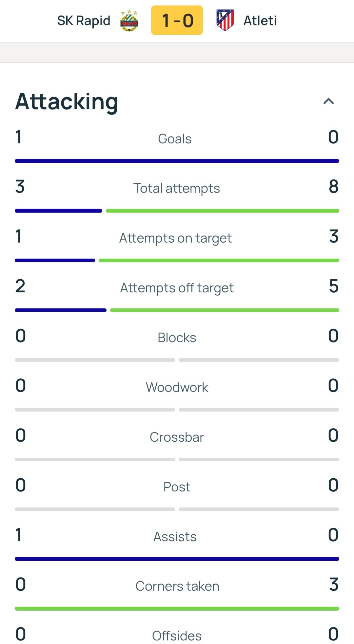Select the Attempts off target label
354x644 pixels.
(x=177, y=288)
